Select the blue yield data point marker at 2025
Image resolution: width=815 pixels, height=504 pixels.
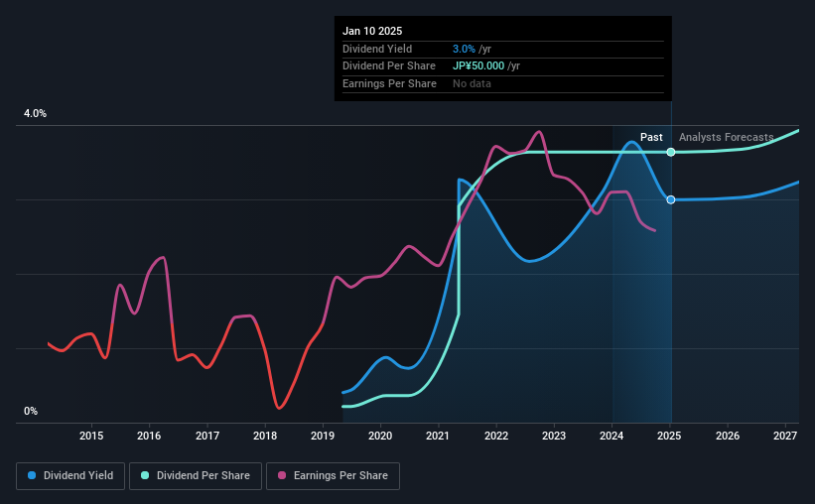[x=671, y=199]
